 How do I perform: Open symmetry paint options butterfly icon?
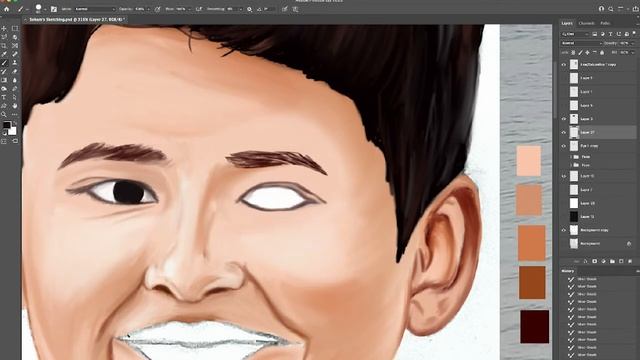(x=295, y=9)
